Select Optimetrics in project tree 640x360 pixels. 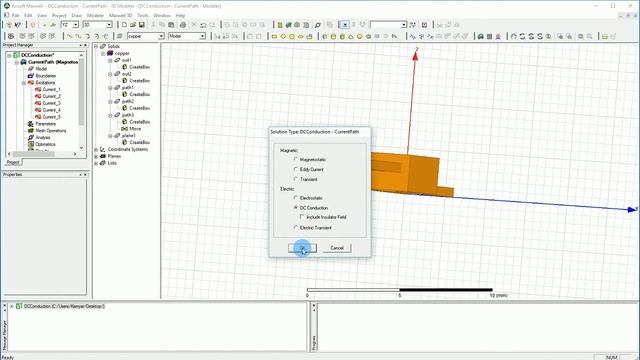pos(45,144)
